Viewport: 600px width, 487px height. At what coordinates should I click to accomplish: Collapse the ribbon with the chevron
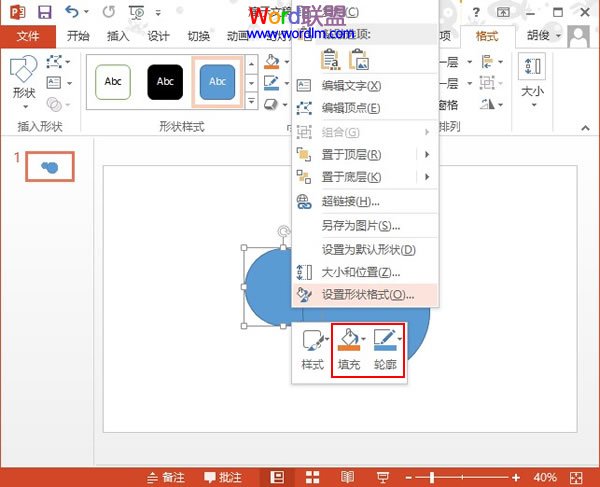[585, 128]
